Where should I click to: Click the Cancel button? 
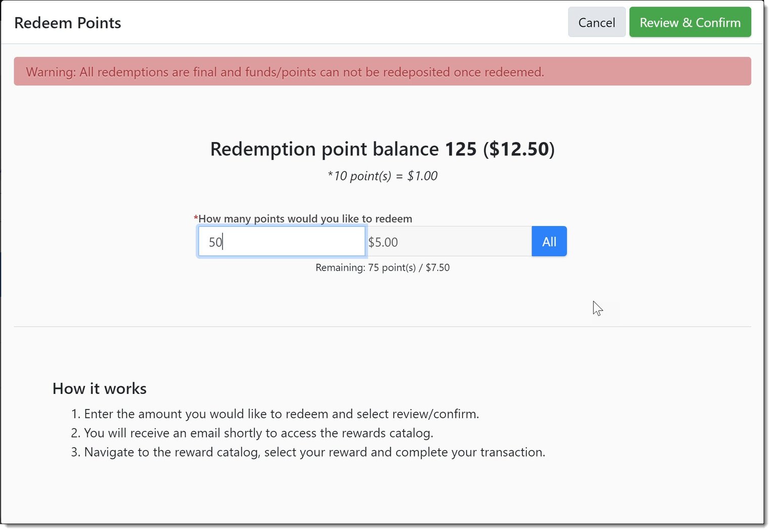596,23
